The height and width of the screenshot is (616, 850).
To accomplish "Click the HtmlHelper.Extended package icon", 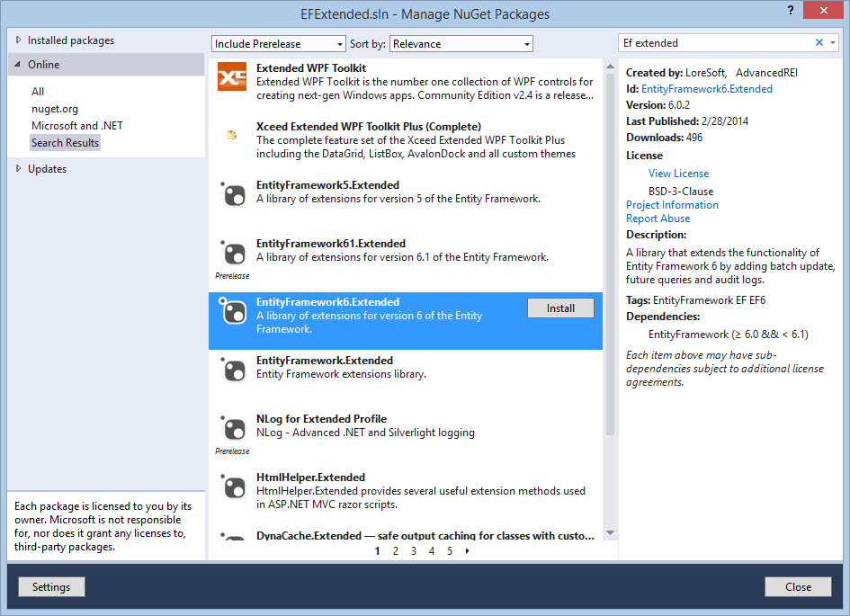I will (x=233, y=487).
